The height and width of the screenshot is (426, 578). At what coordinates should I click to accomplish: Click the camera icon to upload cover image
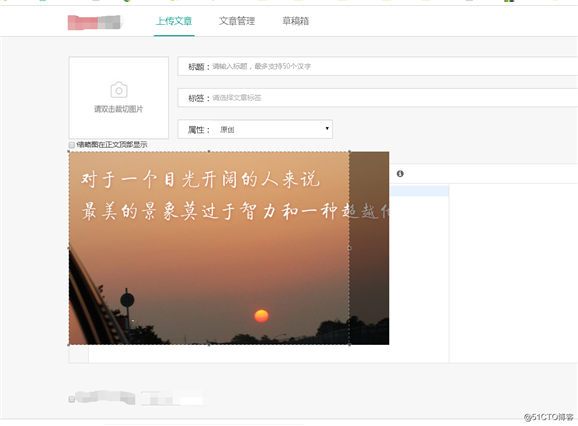119,90
